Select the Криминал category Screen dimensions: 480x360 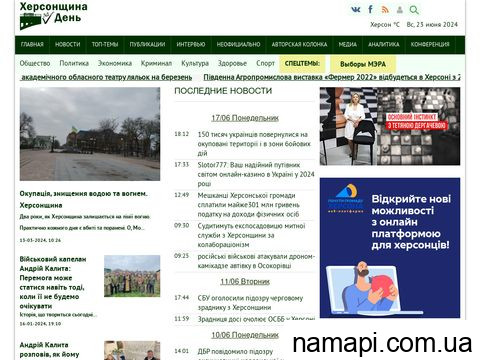coord(156,63)
